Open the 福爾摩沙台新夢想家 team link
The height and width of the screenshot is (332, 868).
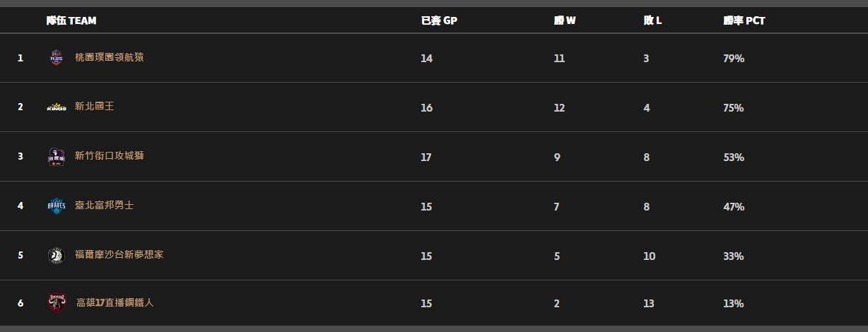pyautogui.click(x=119, y=254)
